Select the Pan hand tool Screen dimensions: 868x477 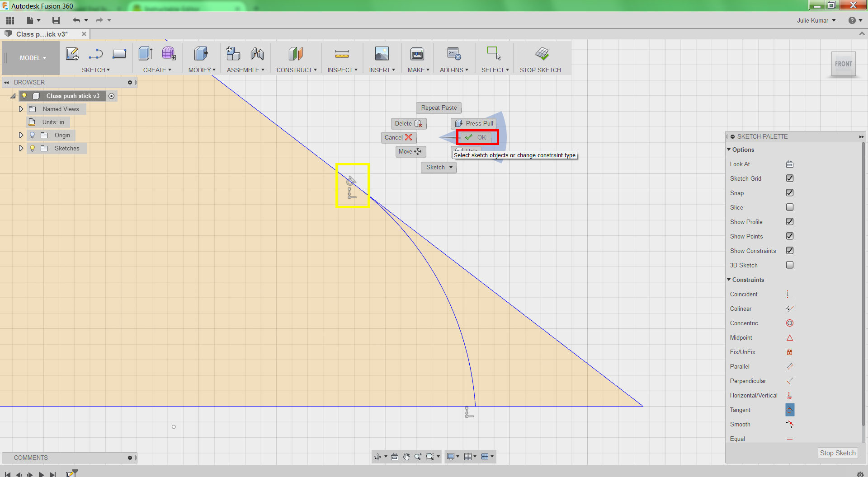pos(406,457)
